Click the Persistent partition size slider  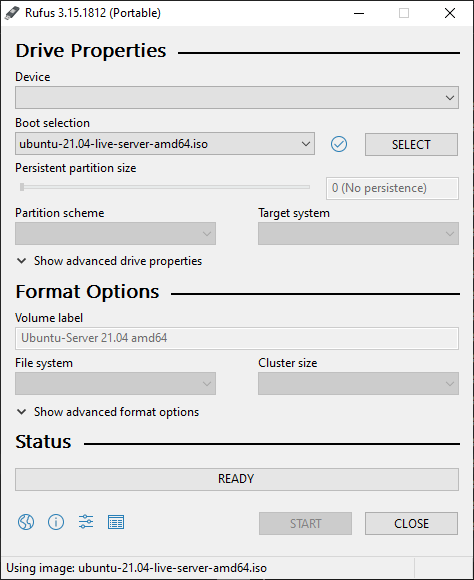click(x=165, y=187)
